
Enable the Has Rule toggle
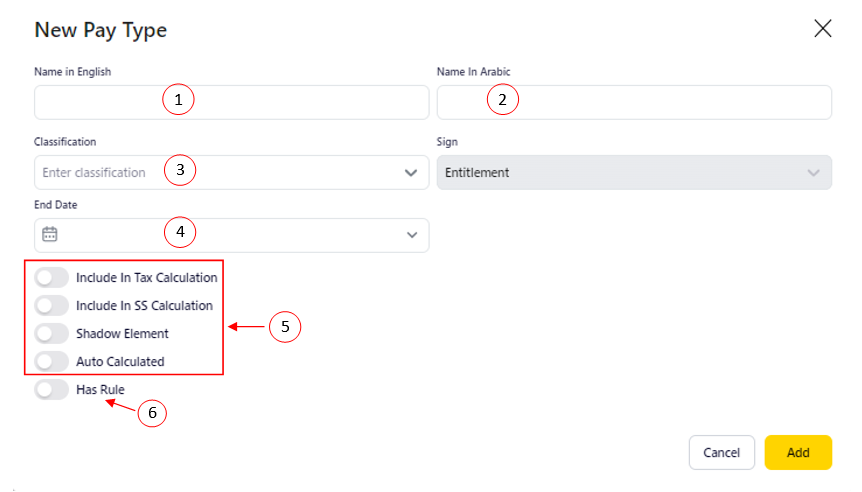(x=51, y=389)
